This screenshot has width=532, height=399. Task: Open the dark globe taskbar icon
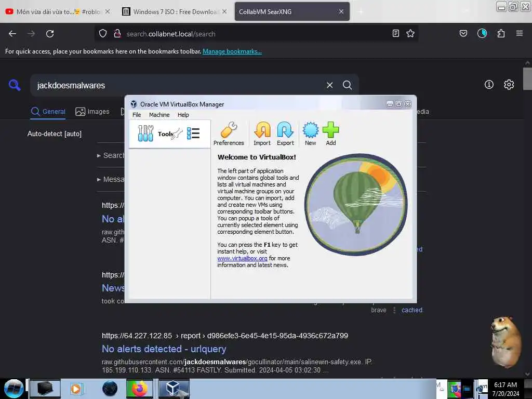(x=110, y=389)
